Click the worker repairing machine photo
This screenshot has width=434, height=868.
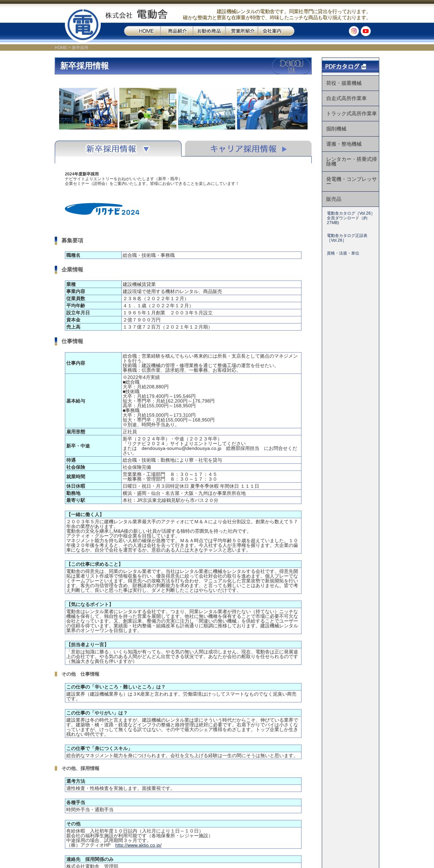[x=272, y=109]
